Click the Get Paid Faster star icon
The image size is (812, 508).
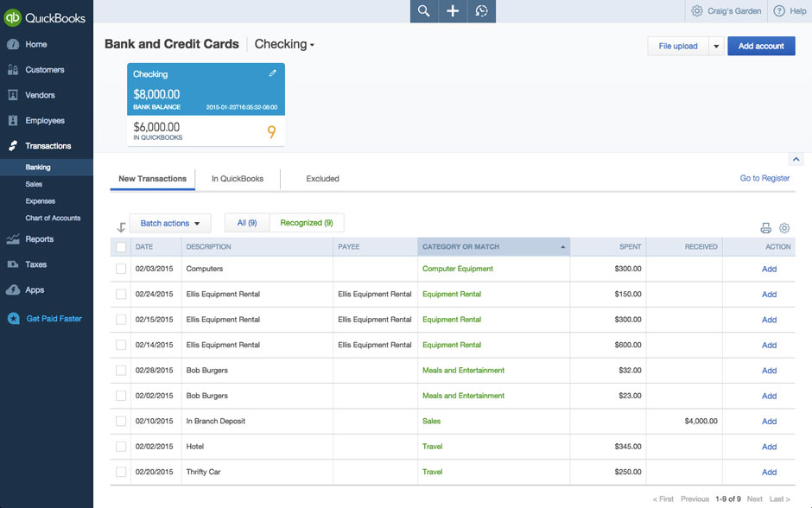14,319
